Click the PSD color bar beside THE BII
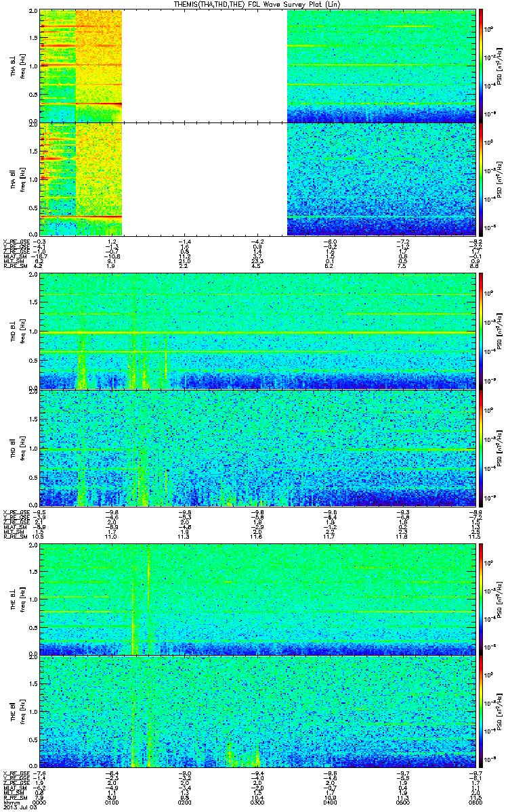 482,711
